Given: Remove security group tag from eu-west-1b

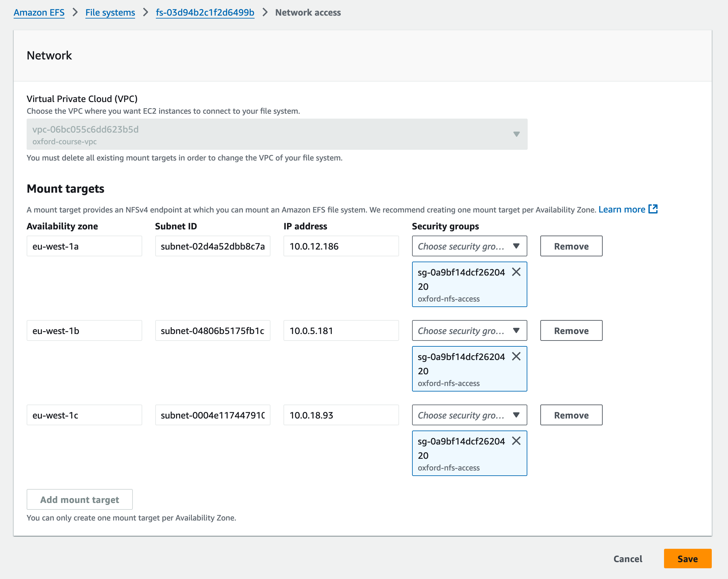Looking at the screenshot, I should pyautogui.click(x=516, y=356).
